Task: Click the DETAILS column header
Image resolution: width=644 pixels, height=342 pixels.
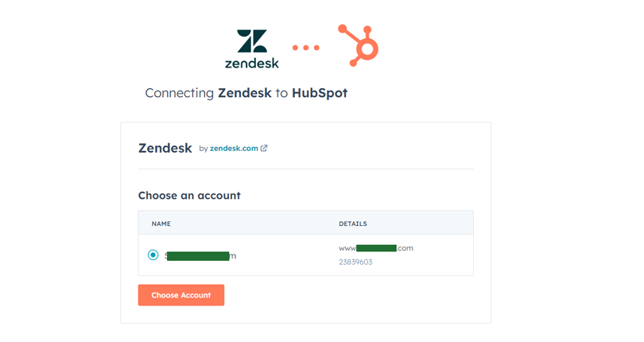Action: click(353, 223)
